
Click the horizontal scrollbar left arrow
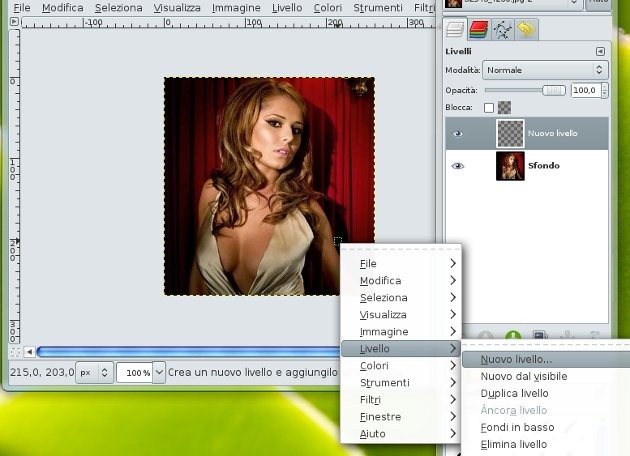[x=29, y=352]
